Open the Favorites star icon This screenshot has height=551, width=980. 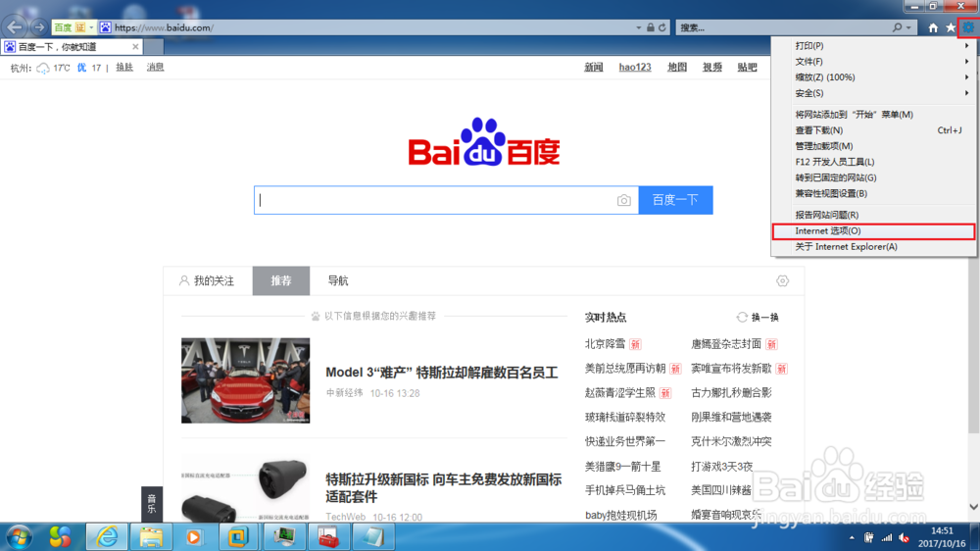(x=951, y=27)
